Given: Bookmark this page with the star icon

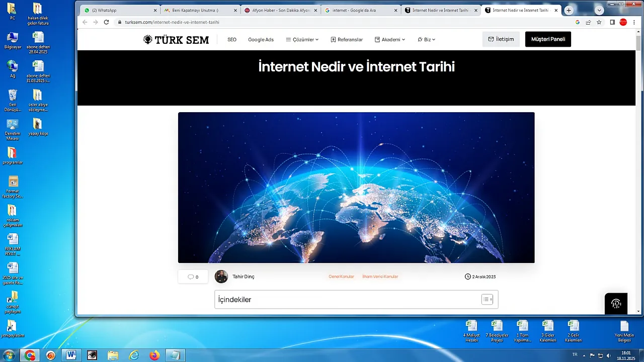Looking at the screenshot, I should click(599, 22).
